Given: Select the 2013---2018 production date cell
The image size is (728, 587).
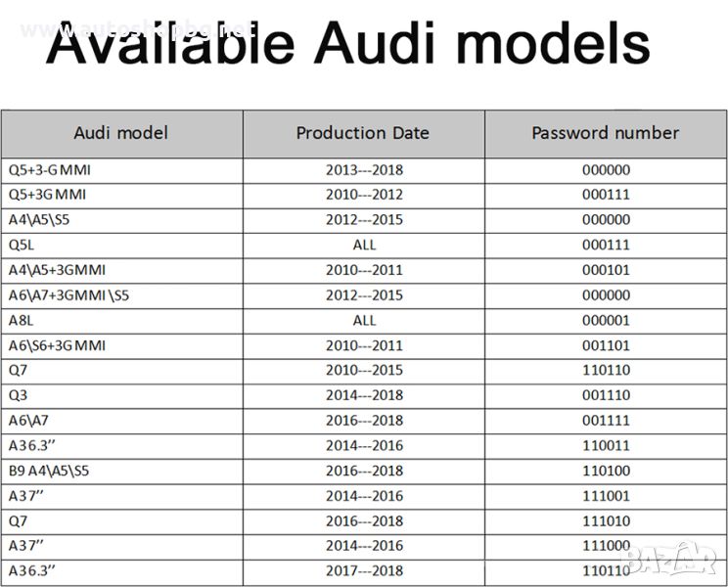Looking at the screenshot, I should [x=364, y=169].
